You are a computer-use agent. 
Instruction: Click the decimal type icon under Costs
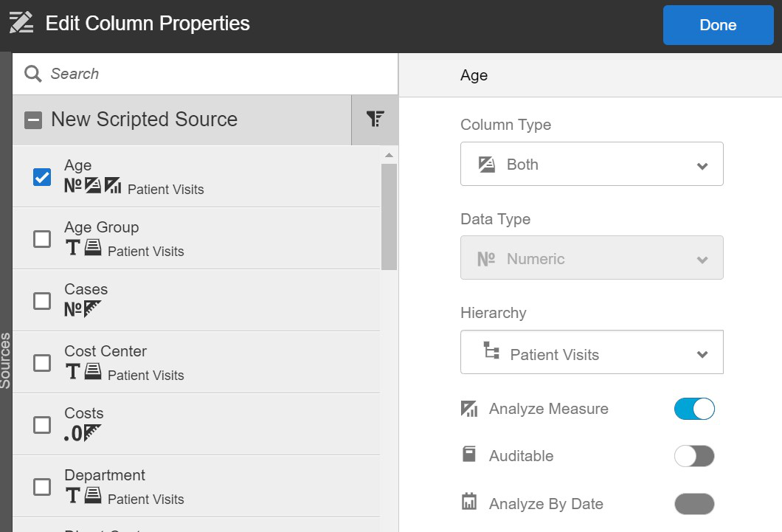tap(74, 434)
